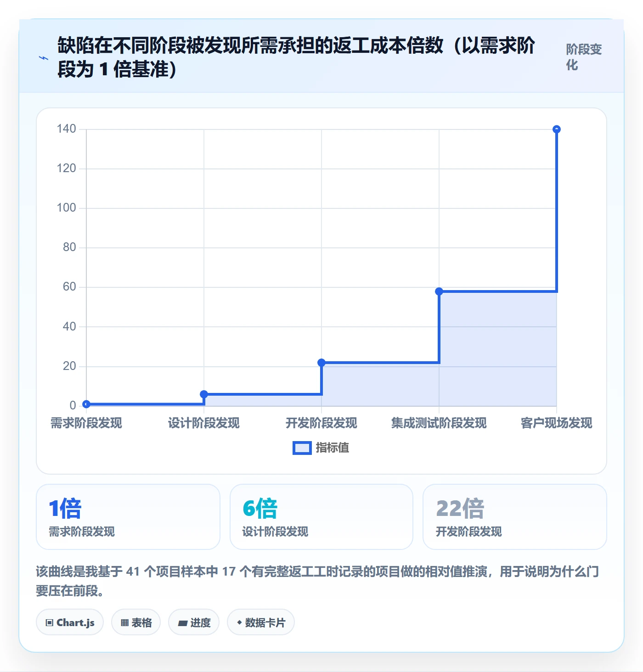The image size is (643, 672).
Task: Click the lightning bolt icon beside the title
Action: [44, 58]
